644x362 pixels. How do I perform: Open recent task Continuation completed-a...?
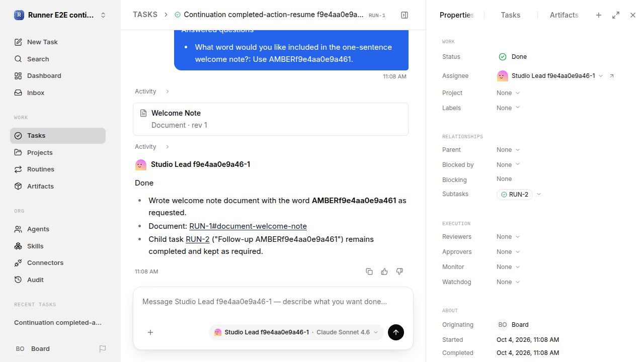coord(58,323)
